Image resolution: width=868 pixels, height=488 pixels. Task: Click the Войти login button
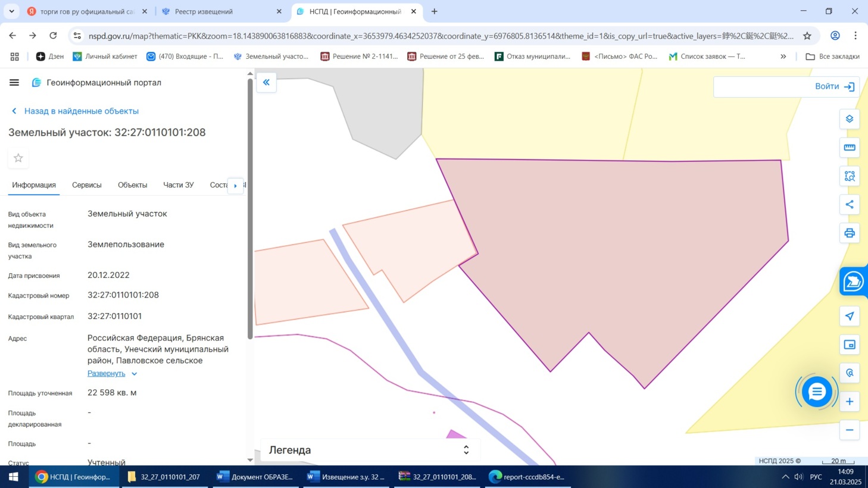coord(833,87)
